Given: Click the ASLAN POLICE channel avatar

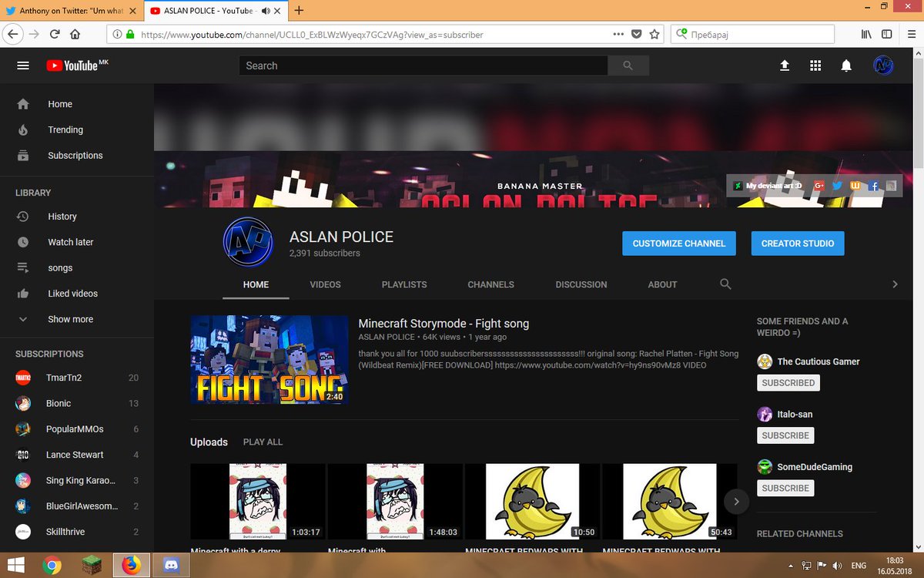Looking at the screenshot, I should coord(247,243).
